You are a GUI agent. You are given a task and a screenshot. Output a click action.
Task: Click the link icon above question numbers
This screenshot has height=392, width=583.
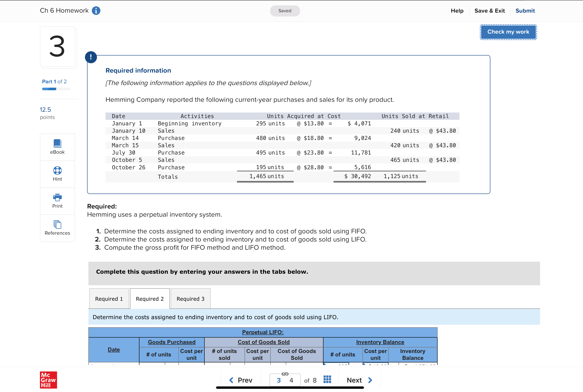coord(285,374)
